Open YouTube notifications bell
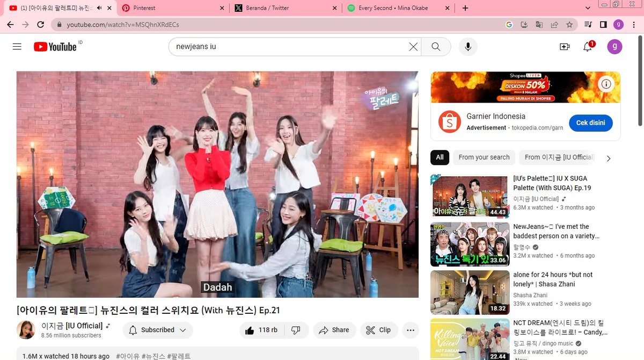The height and width of the screenshot is (360, 644). pyautogui.click(x=588, y=47)
